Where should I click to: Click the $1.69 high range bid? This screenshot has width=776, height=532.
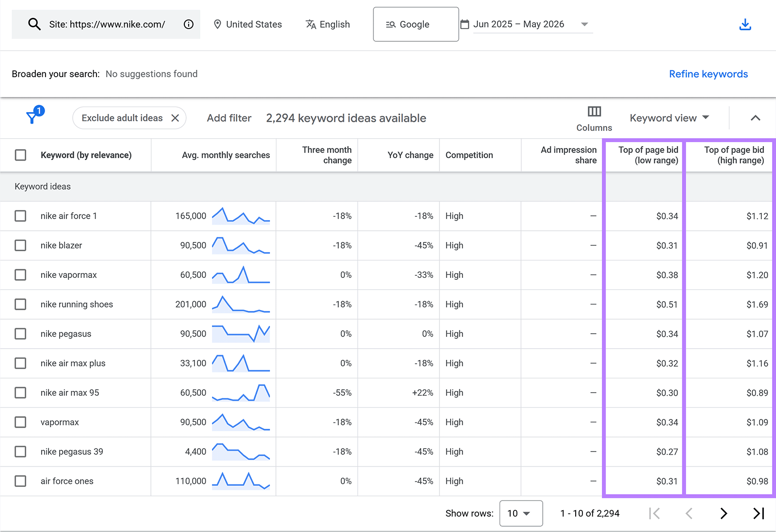[757, 304]
